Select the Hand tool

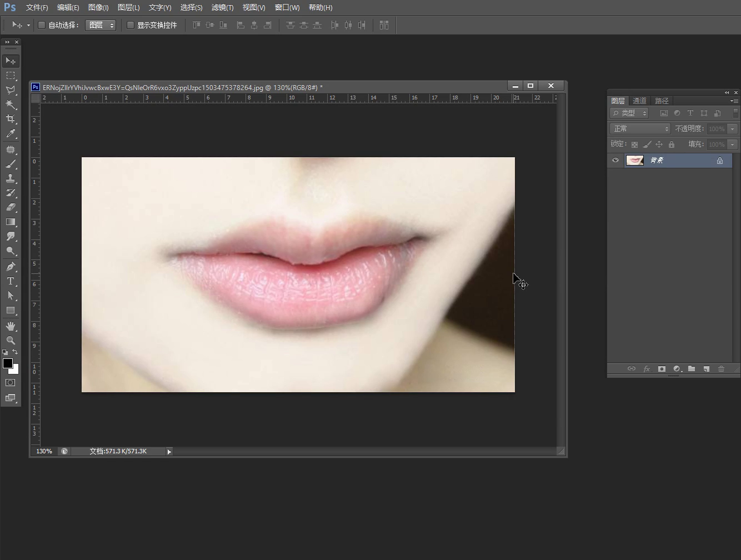click(x=11, y=326)
